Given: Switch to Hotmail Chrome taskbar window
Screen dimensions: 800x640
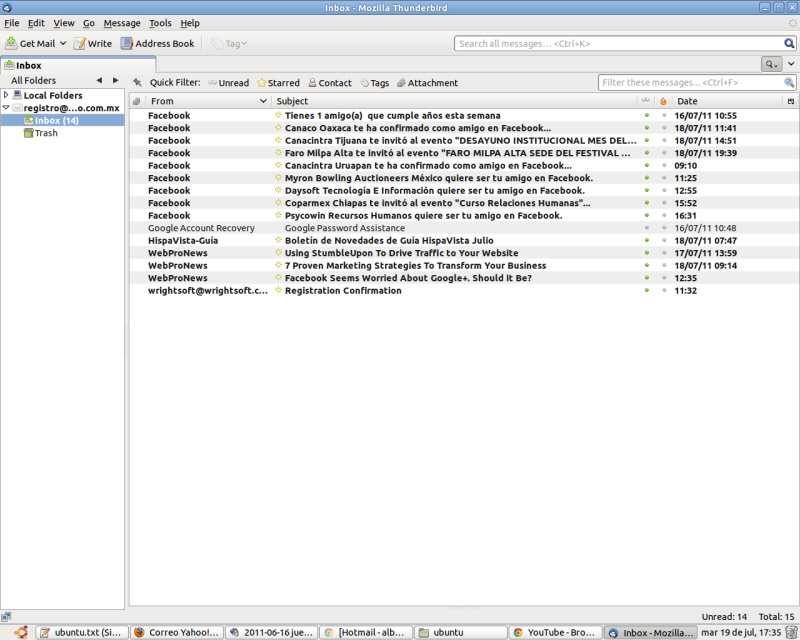Looking at the screenshot, I should [x=366, y=632].
